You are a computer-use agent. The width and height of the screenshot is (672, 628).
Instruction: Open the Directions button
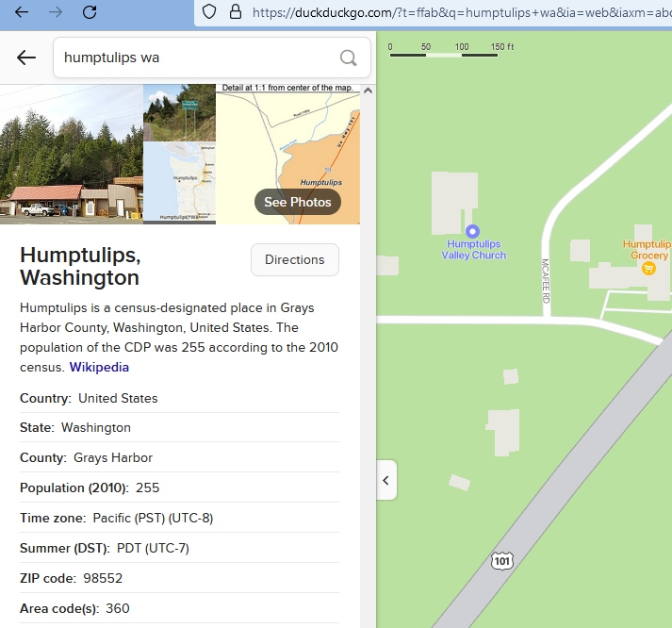pos(294,260)
